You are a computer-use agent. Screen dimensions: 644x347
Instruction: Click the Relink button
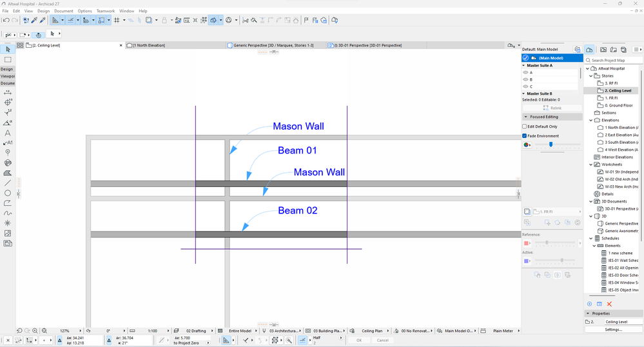click(552, 108)
